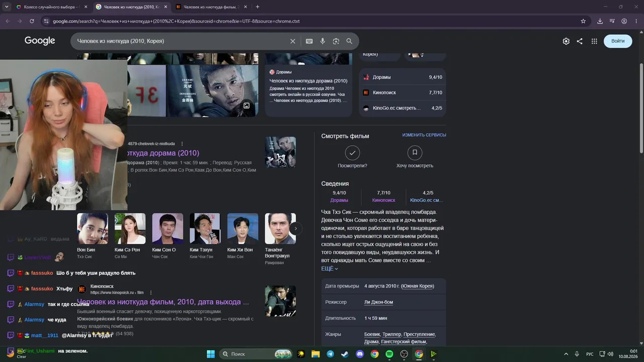Select cast member Вон Бин

93,236
